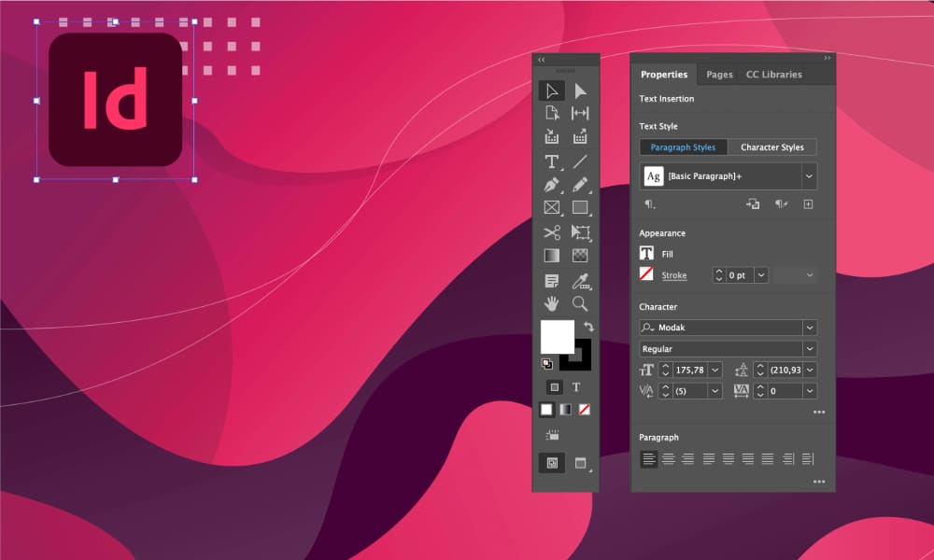The width and height of the screenshot is (934, 560).
Task: Align paragraph center
Action: click(669, 459)
